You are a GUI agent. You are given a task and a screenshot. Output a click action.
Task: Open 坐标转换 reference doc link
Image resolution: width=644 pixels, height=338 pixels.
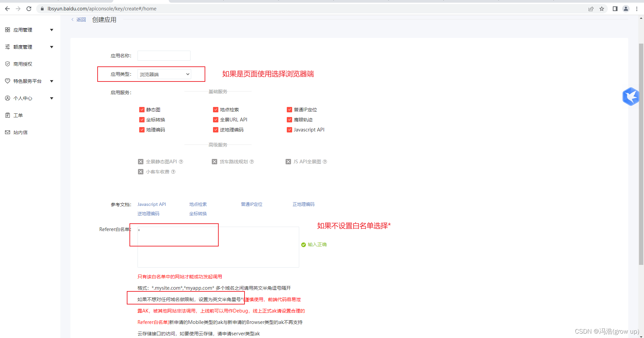(198, 214)
